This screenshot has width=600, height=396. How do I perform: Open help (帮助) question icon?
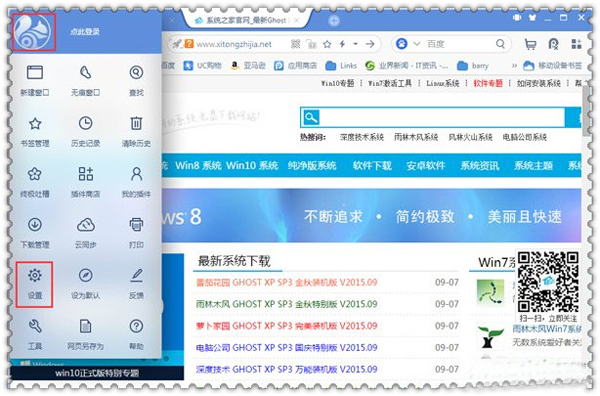[x=136, y=334]
